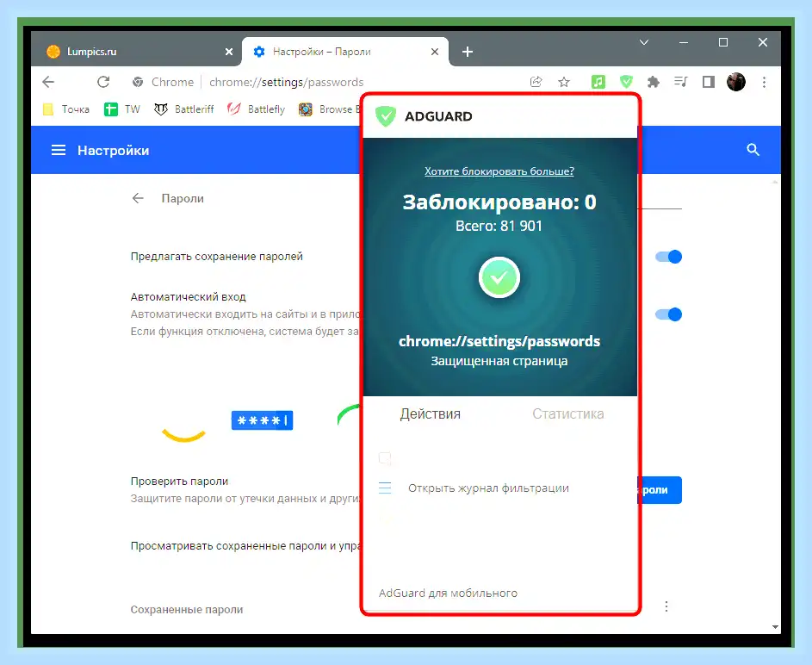Viewport: 812px width, 665px height.
Task: Open Chrome three-dot menu
Action: [x=764, y=82]
